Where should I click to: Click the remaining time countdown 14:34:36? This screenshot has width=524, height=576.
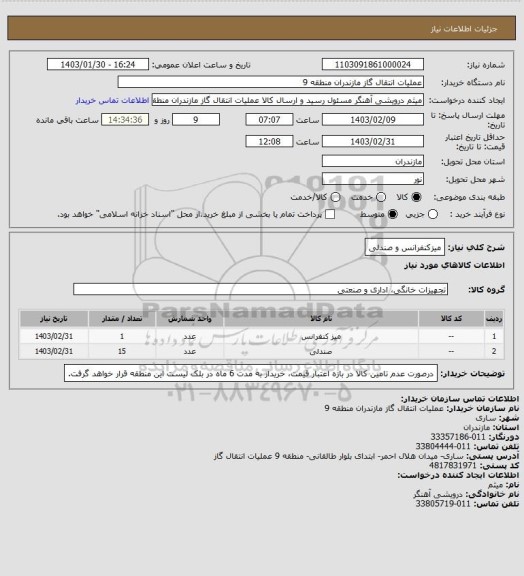[x=125, y=120]
